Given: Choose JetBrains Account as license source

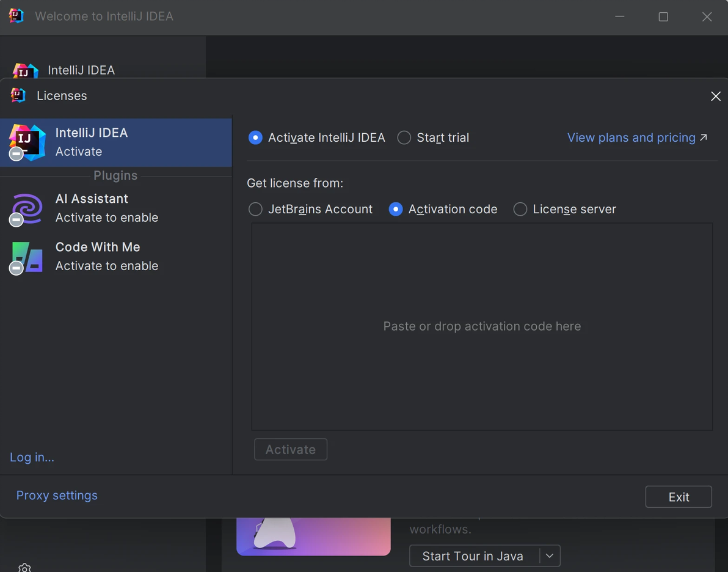Looking at the screenshot, I should (255, 210).
